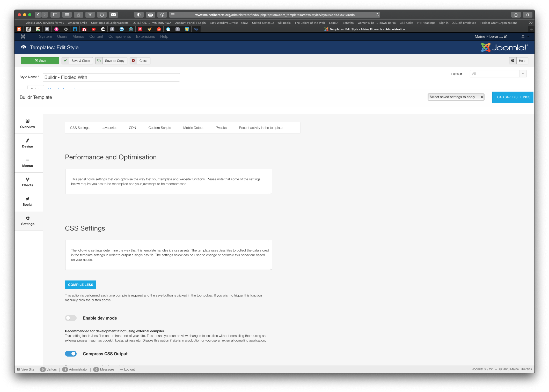This screenshot has height=392, width=549.
Task: Open the Default language assignment dropdown
Action: tap(498, 74)
